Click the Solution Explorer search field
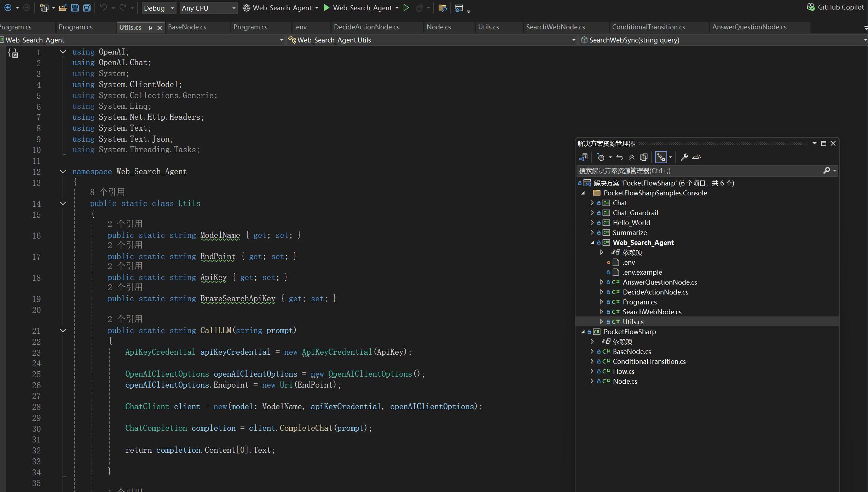Screen dimensions: 868x492 click(x=700, y=171)
